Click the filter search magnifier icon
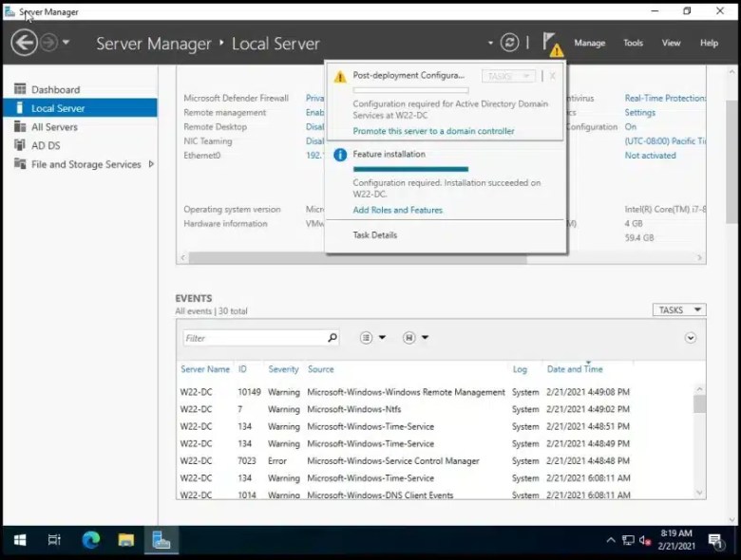Image resolution: width=741 pixels, height=560 pixels. (x=332, y=338)
